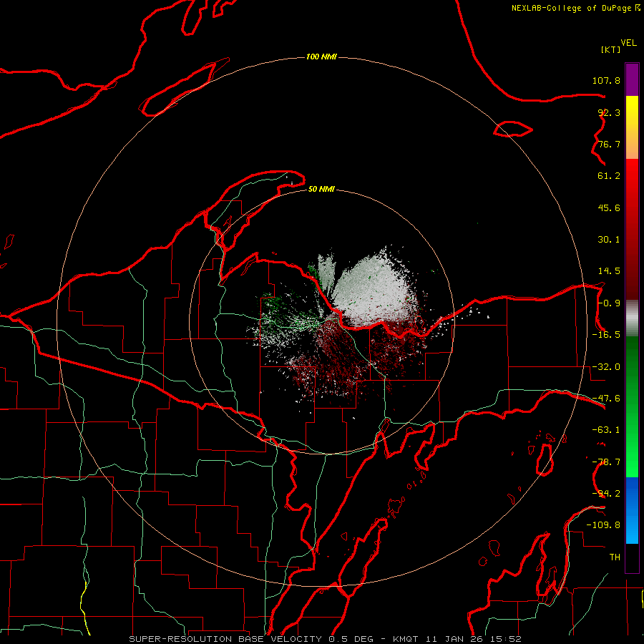644x644 pixels.
Task: Click the [KT] units label
Action: click(x=611, y=49)
